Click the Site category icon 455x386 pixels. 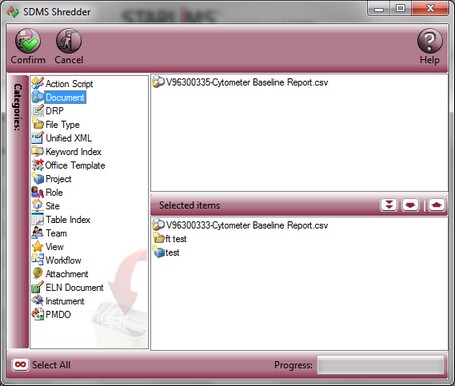click(38, 206)
